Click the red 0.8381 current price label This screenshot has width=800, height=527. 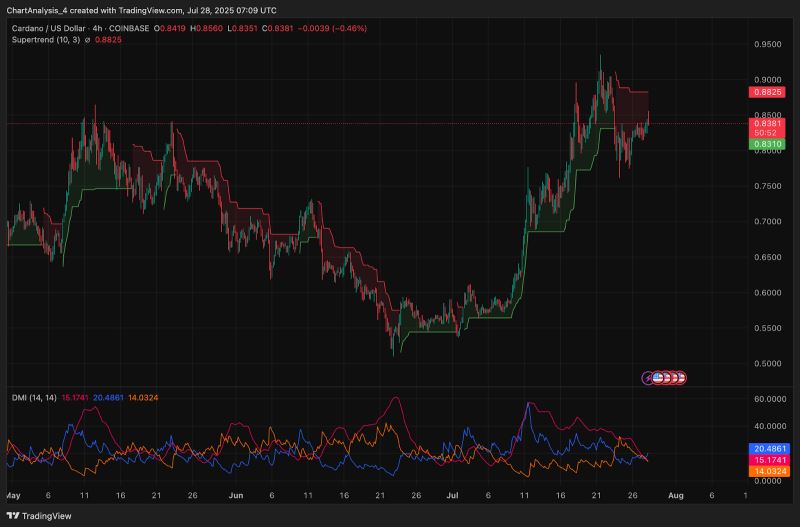point(767,123)
